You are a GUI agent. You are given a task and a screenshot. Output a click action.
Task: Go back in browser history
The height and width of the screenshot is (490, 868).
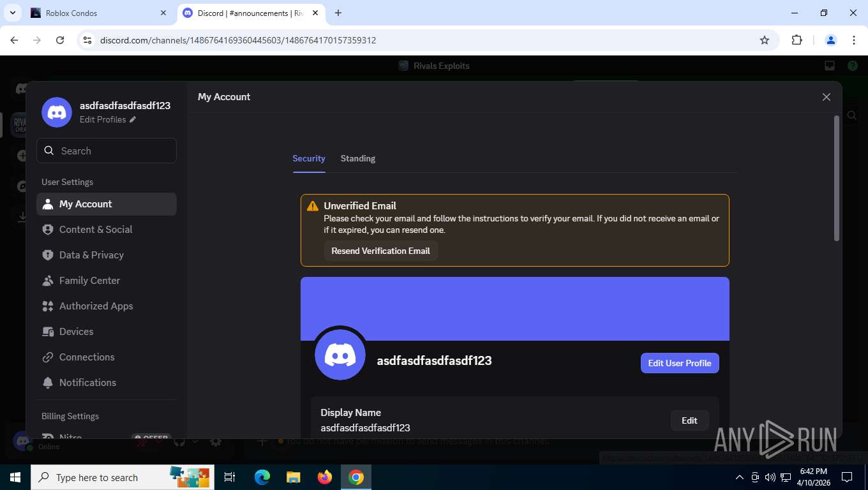(14, 40)
